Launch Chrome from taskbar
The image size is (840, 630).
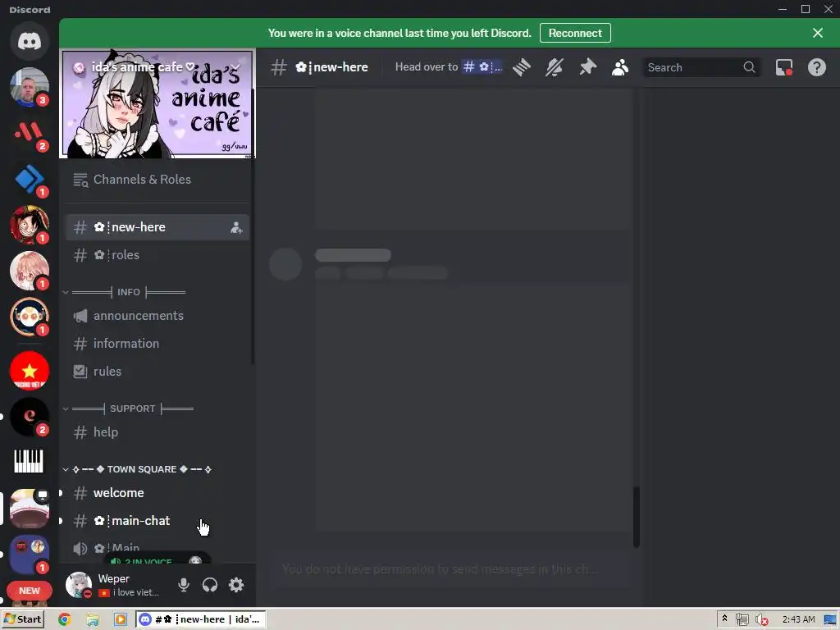pos(64,620)
